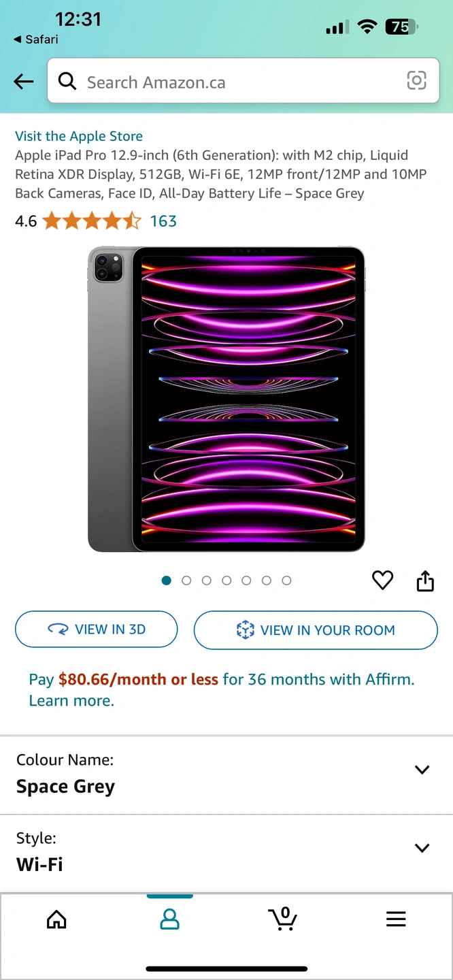Click the VIEW IN 3D button
453x980 pixels.
click(x=97, y=630)
